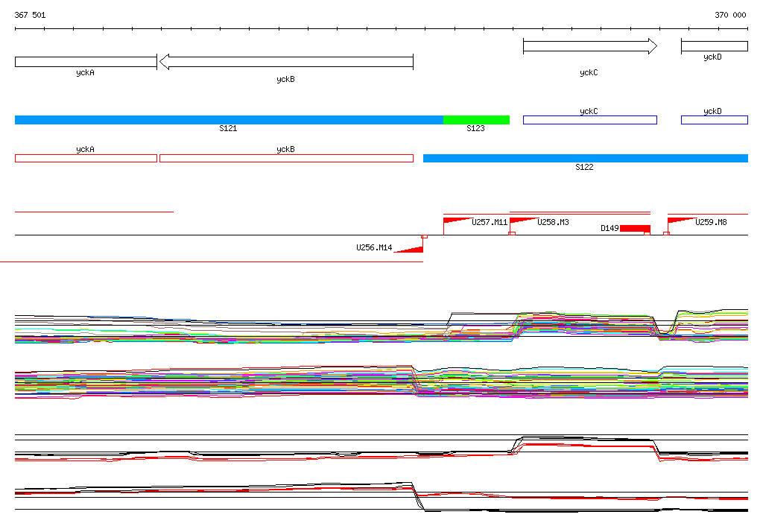Click the S121 label text
Viewport: 763px width, 532px height.
(228, 128)
